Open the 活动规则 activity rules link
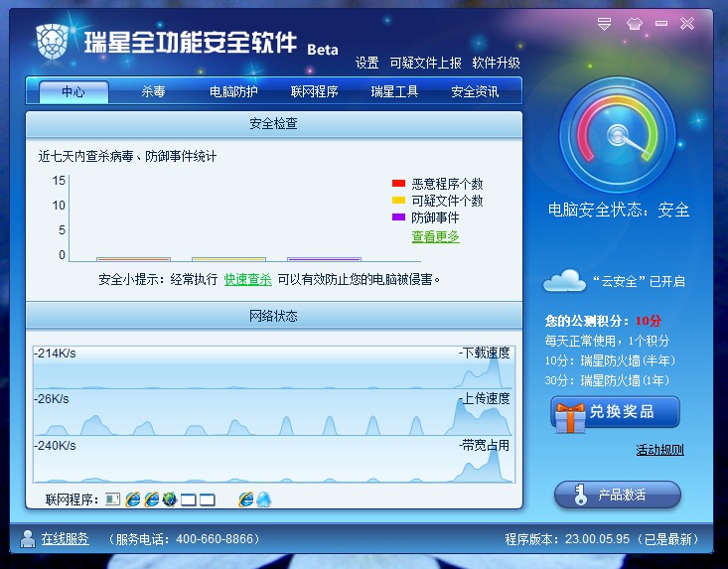Viewport: 728px width, 569px height. tap(659, 449)
